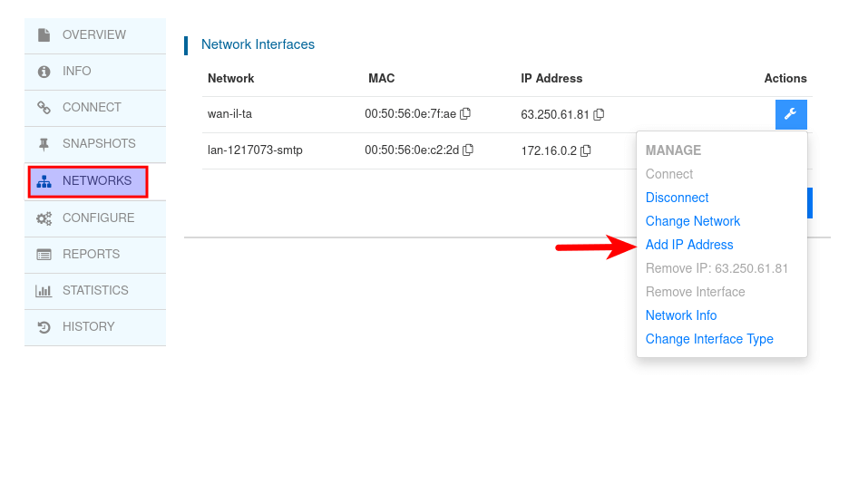Screen dimensions: 868x484
Task: Click the wan-il-ta network row
Action: 230,115
